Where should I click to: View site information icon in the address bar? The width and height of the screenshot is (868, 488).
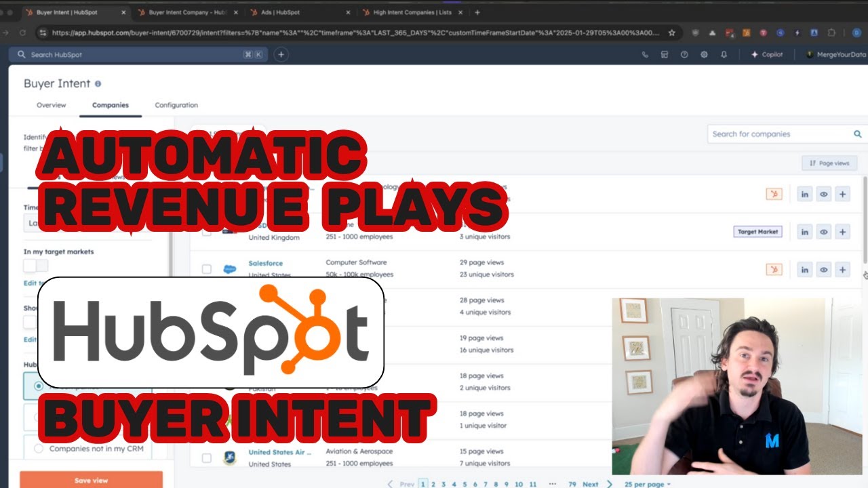(x=43, y=33)
